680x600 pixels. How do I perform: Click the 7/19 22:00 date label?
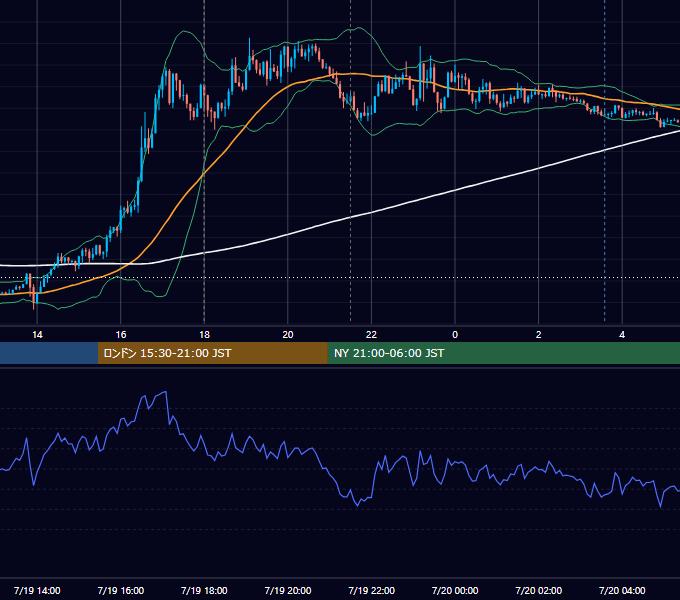click(372, 590)
